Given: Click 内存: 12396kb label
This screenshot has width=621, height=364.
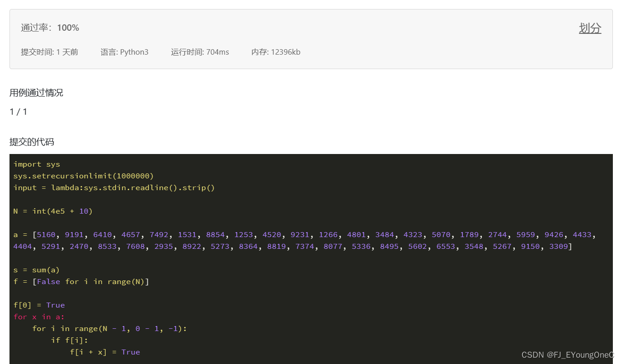Looking at the screenshot, I should pyautogui.click(x=275, y=52).
